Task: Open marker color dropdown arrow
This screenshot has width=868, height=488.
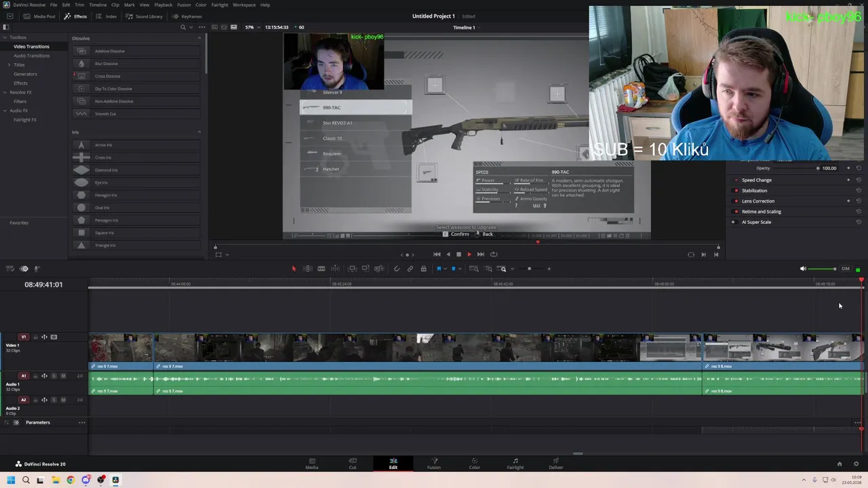Action: pos(460,269)
